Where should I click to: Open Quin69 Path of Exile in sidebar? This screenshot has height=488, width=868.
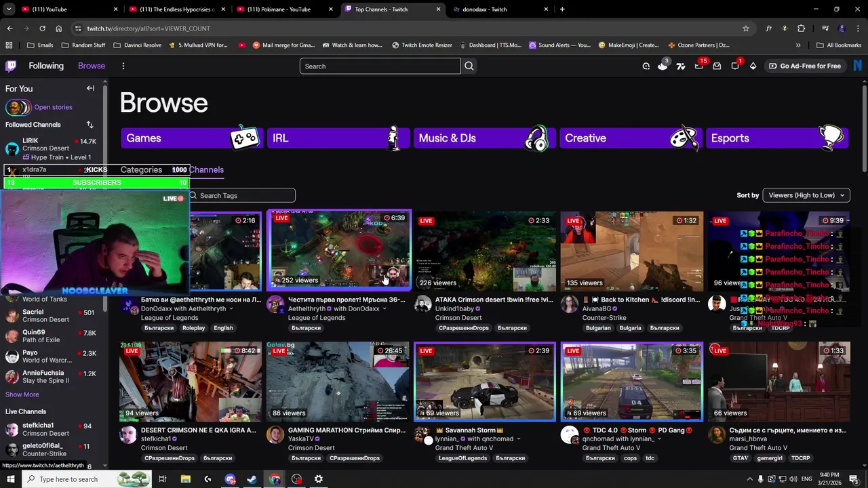52,336
